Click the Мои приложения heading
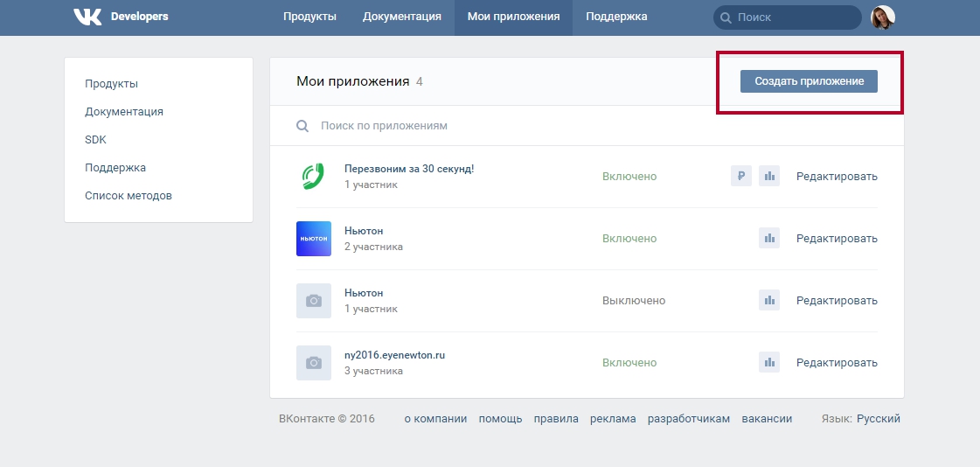Viewport: 980px width, 467px height. [352, 81]
